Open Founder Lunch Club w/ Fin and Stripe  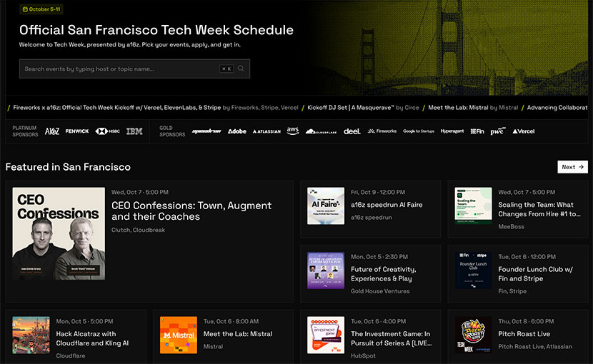(536, 273)
